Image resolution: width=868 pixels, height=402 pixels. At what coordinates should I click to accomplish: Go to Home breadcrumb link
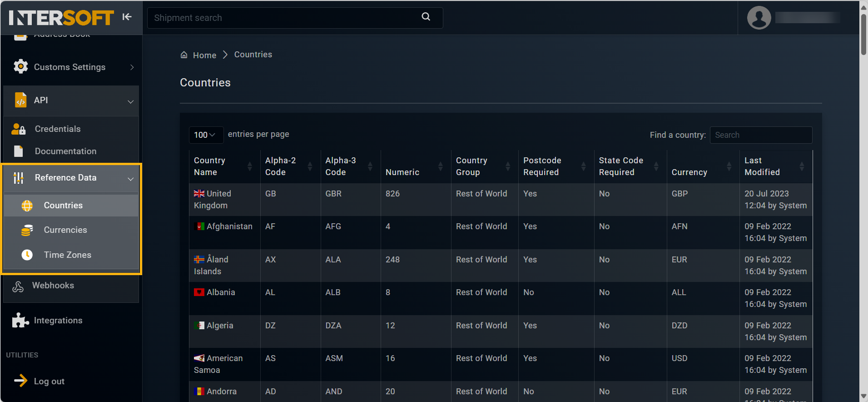[x=204, y=55]
